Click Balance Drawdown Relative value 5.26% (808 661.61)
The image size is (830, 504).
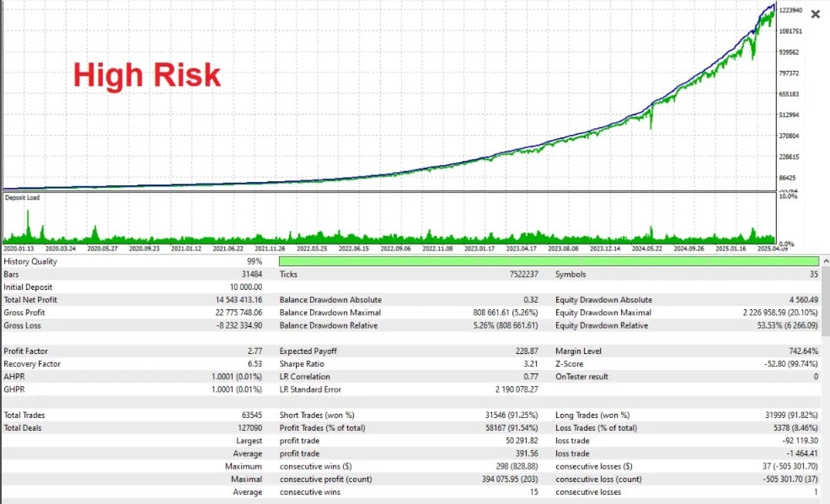point(506,325)
